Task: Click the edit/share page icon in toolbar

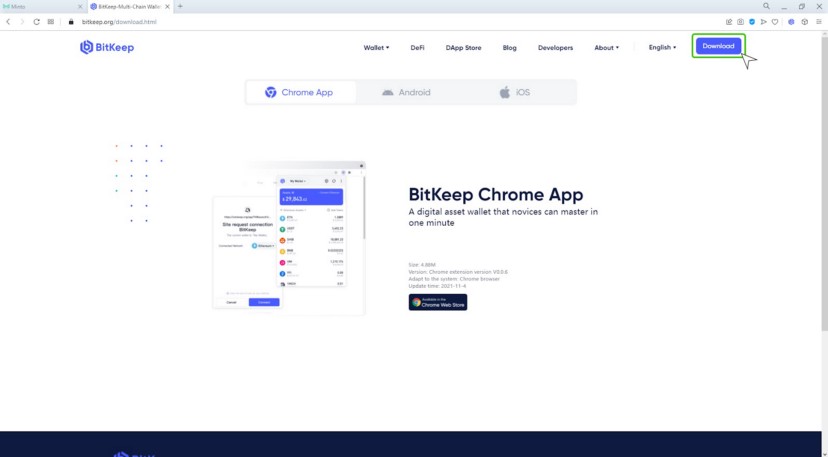Action: pyautogui.click(x=729, y=22)
